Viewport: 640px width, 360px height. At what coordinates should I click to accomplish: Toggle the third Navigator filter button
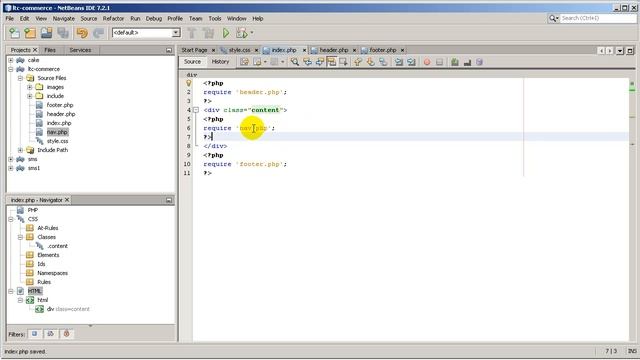(x=66, y=334)
